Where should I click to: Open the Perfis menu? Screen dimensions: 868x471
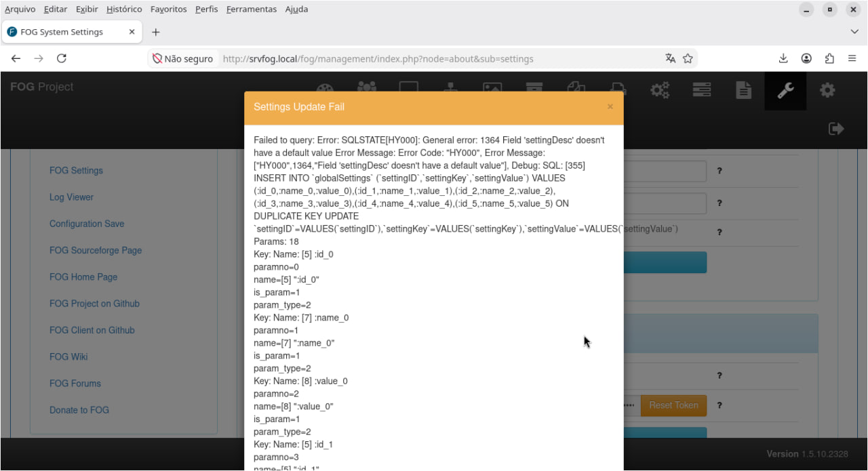(x=206, y=9)
